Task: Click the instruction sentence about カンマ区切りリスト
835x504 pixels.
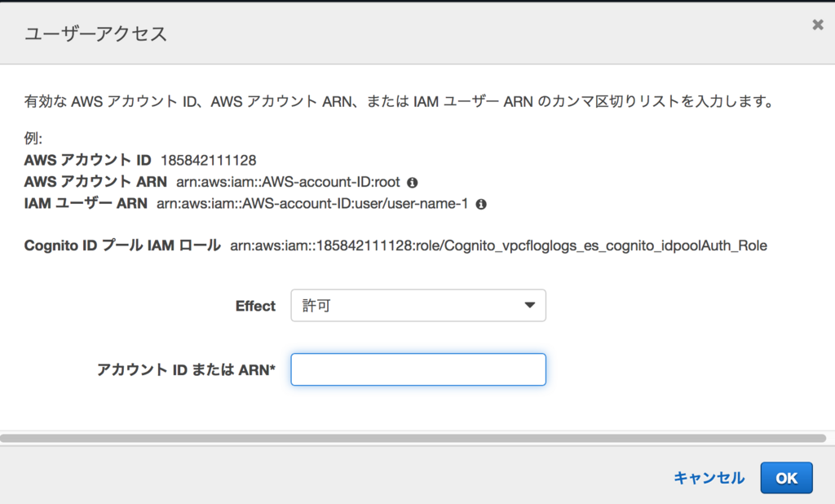Action: tap(400, 101)
